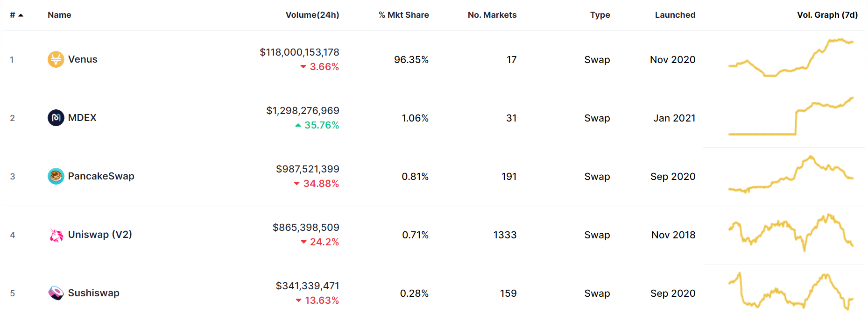Open the Uniswap (V2) exchange link

[100, 235]
